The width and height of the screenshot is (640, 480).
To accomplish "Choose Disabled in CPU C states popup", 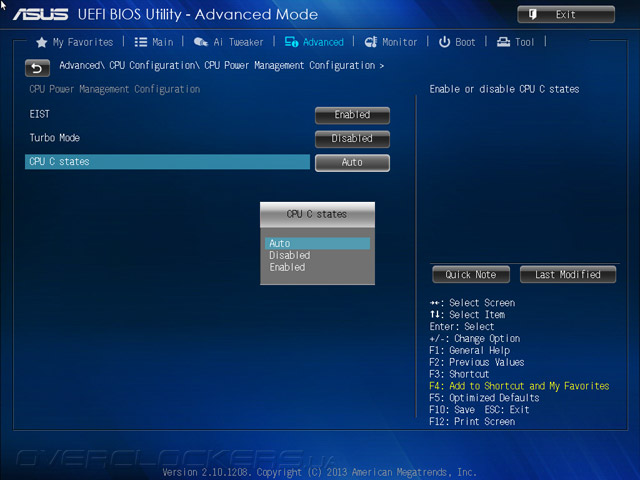I will [x=317, y=256].
